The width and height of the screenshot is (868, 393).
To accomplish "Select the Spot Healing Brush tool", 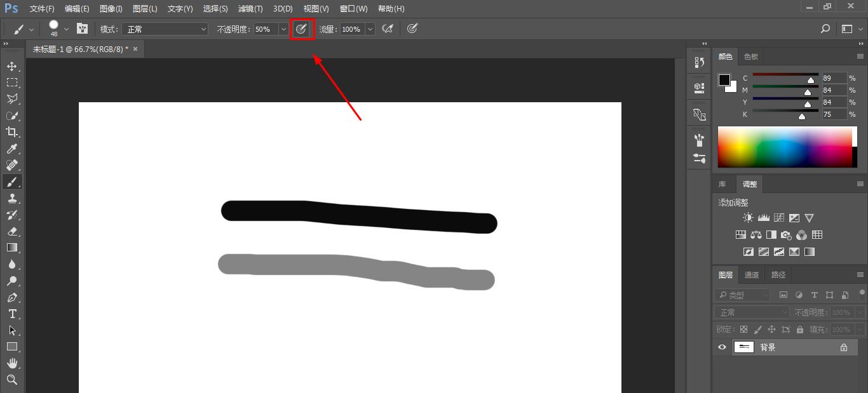I will coord(12,165).
